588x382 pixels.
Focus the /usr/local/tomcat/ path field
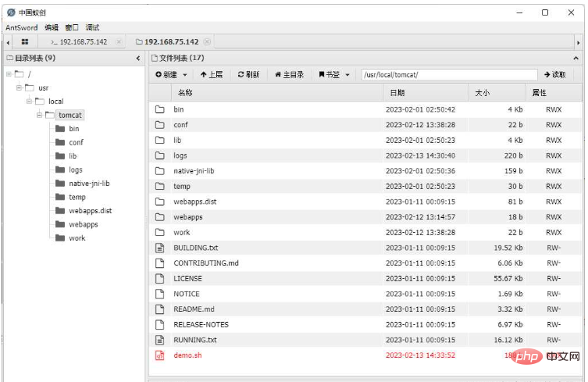449,75
